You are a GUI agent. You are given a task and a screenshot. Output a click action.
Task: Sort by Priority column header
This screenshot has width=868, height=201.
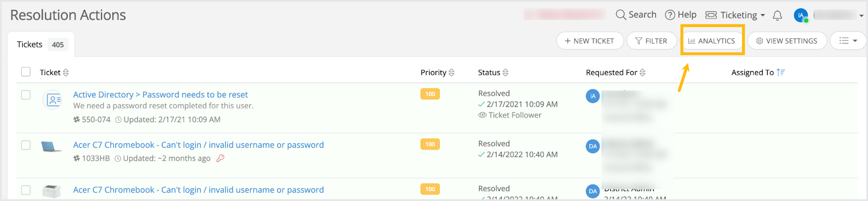click(x=437, y=72)
